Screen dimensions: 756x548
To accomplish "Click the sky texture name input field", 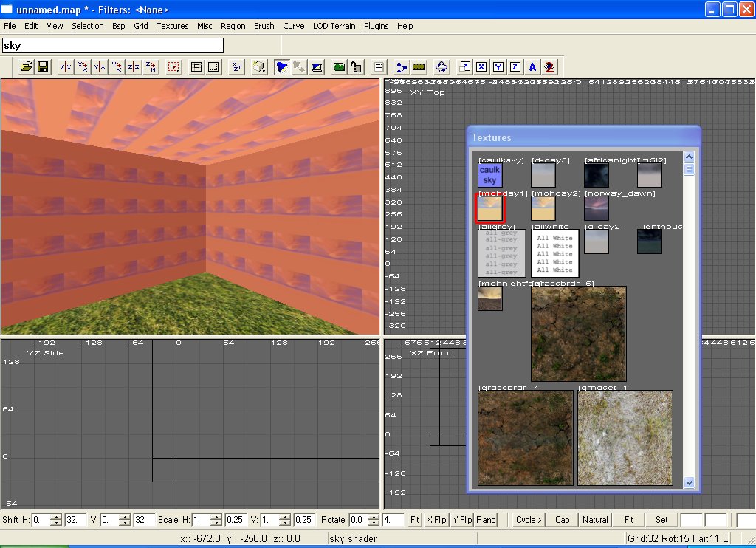I will (x=112, y=46).
